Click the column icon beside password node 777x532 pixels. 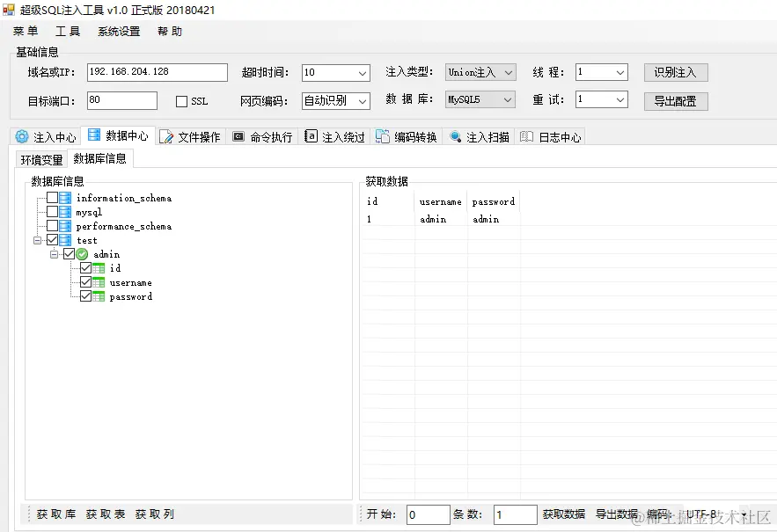point(99,296)
